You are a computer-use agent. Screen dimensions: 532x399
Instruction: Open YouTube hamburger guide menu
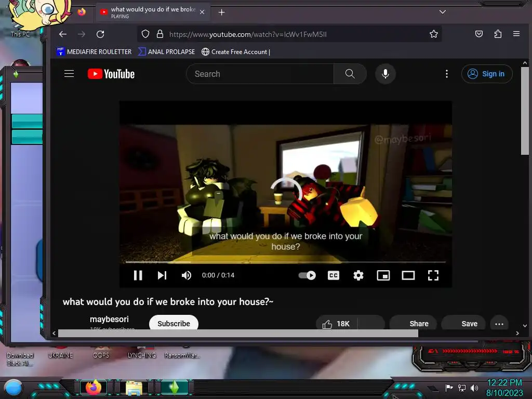(x=69, y=74)
